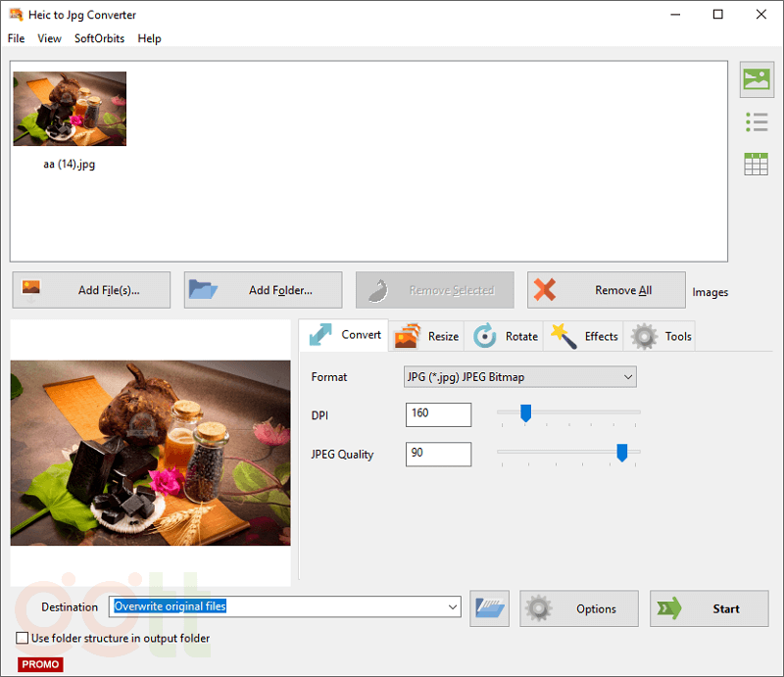Click the Heic to Jpg Converter app icon
This screenshot has height=677, width=784.
16,15
